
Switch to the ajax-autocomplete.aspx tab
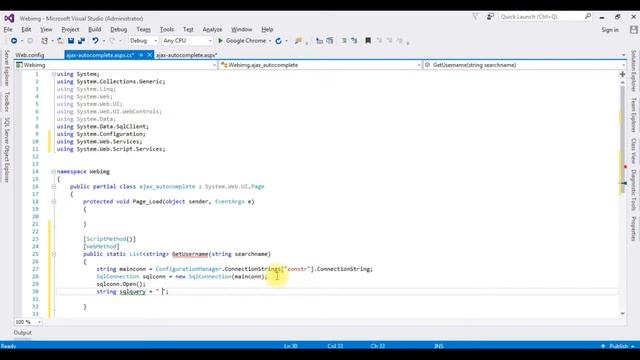(x=187, y=55)
